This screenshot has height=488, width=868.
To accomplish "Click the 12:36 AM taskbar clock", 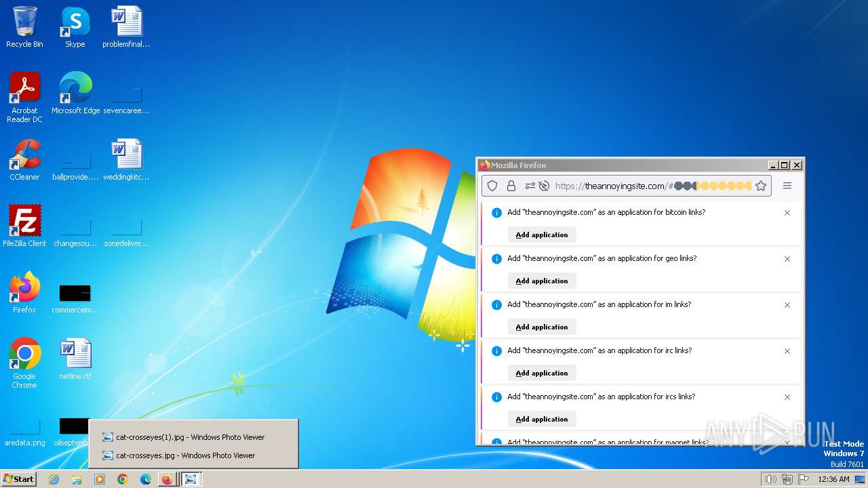I will click(833, 479).
